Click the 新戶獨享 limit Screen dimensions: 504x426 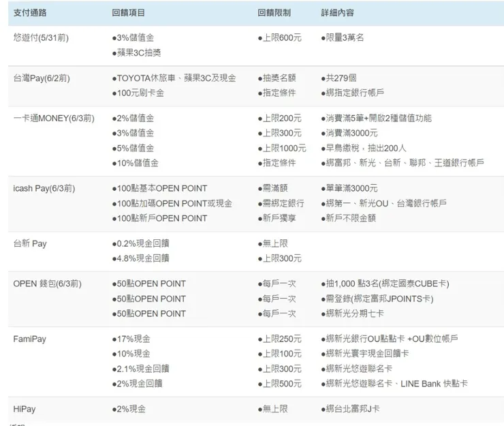pos(277,219)
